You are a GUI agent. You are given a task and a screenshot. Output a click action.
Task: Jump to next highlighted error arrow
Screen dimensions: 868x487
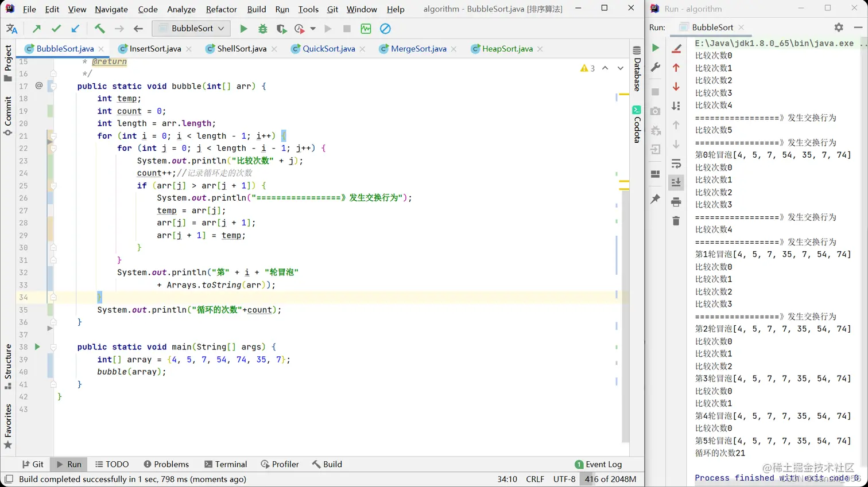(x=621, y=68)
